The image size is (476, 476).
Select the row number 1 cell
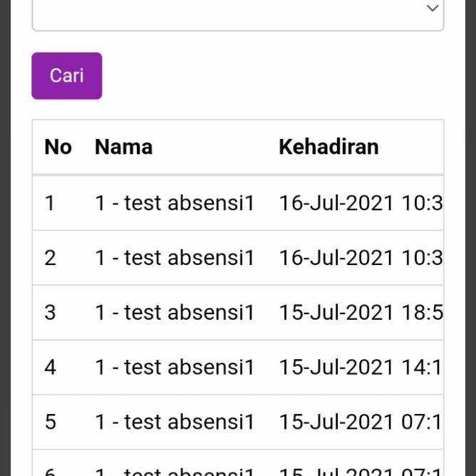(x=50, y=203)
